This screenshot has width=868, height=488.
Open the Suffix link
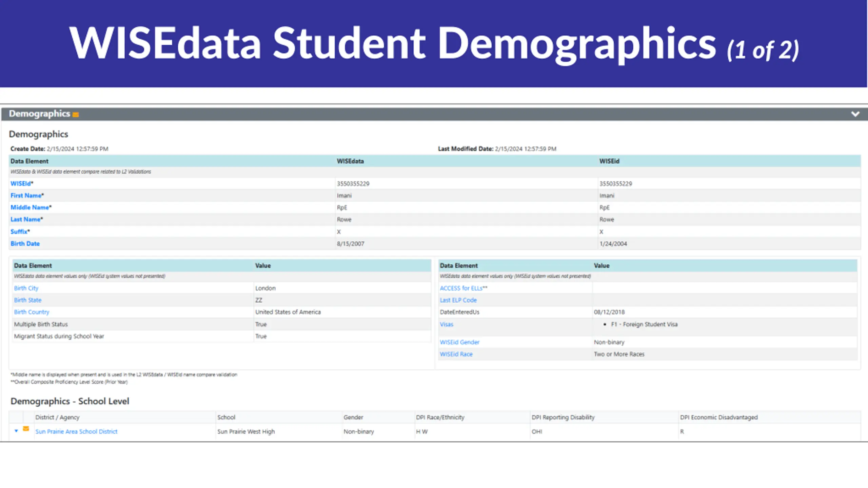tap(19, 231)
